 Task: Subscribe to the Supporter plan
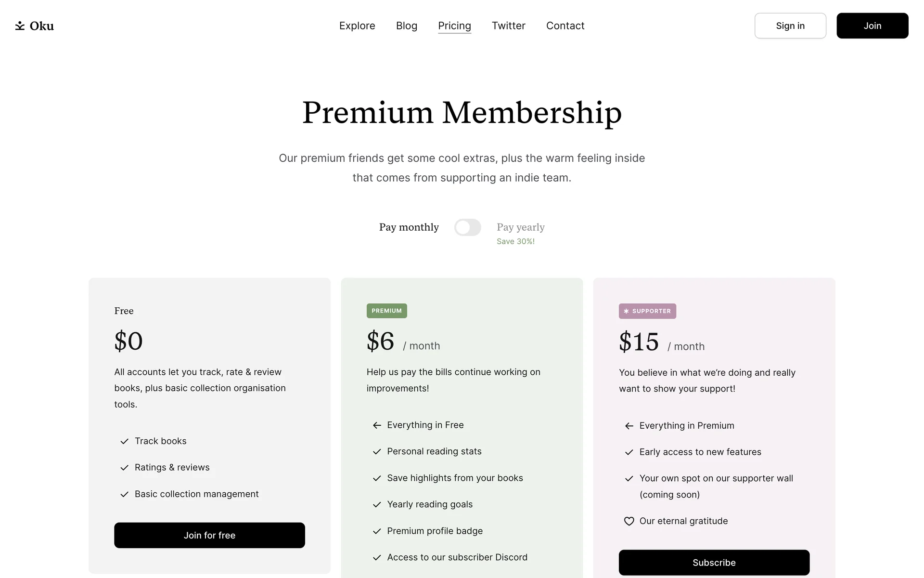click(x=714, y=563)
